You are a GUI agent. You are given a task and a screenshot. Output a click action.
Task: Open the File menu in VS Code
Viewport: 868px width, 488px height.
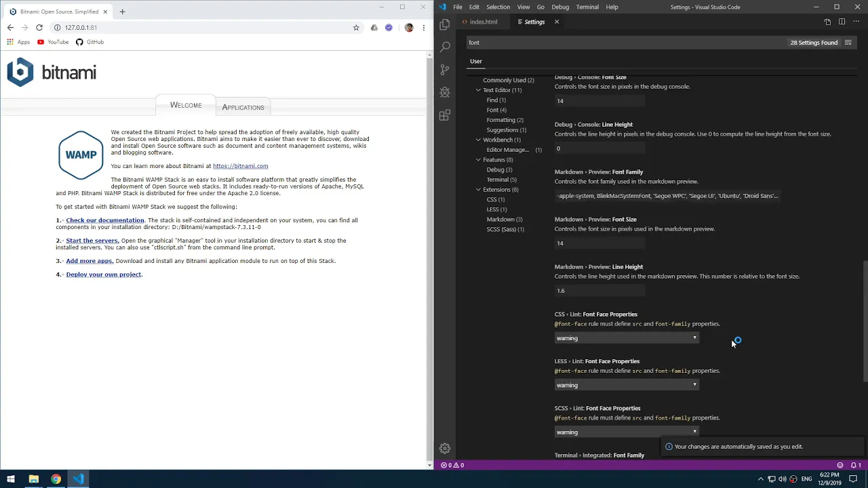pos(458,7)
